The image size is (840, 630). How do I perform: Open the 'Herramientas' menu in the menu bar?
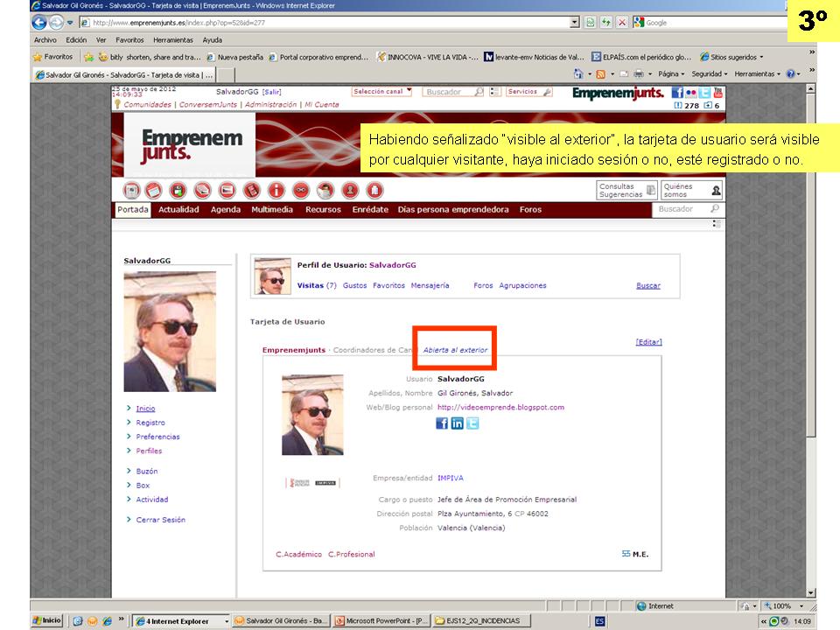(173, 40)
